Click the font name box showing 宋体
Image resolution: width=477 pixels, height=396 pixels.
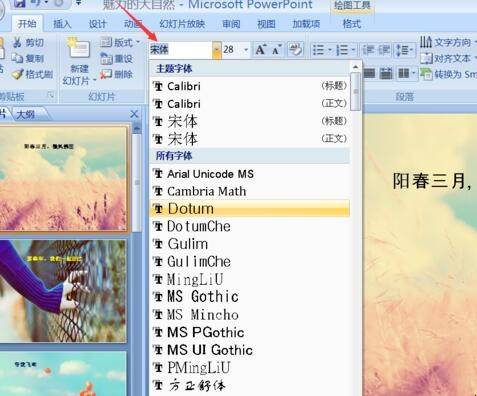pos(181,50)
